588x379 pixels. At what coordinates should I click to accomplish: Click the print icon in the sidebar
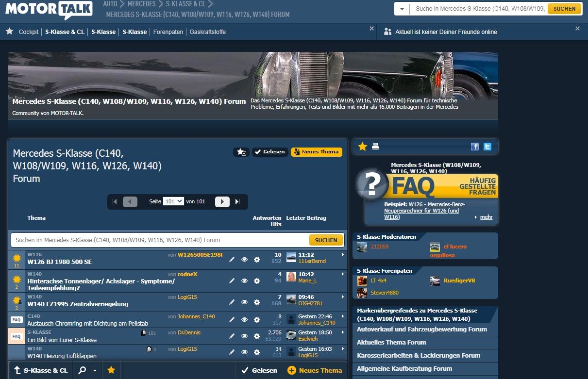click(375, 147)
